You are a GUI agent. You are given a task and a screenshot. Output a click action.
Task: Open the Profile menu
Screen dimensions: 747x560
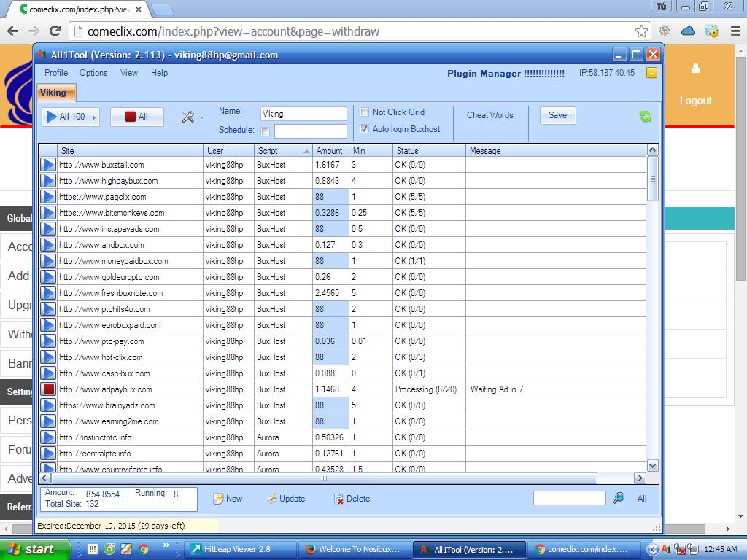pyautogui.click(x=56, y=73)
